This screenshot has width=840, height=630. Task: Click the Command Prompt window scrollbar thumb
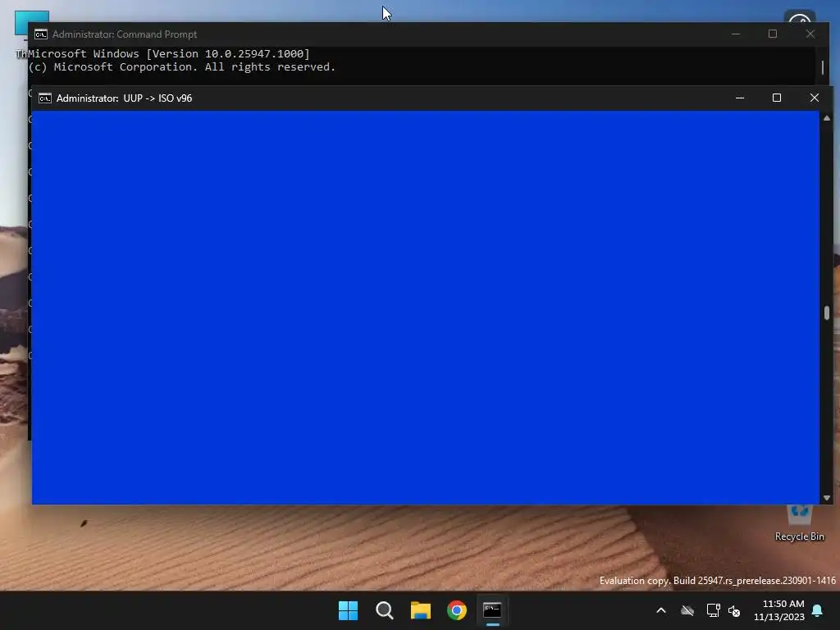click(x=823, y=67)
